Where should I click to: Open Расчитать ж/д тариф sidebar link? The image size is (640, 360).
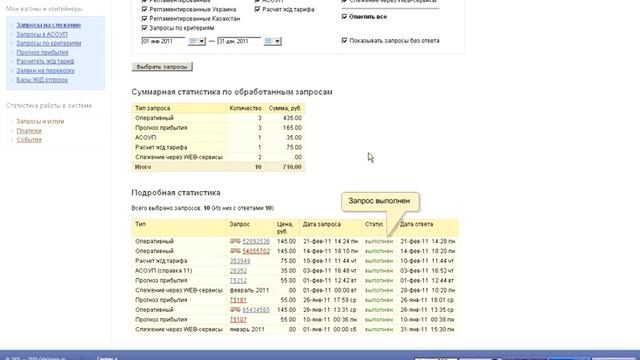click(x=45, y=61)
